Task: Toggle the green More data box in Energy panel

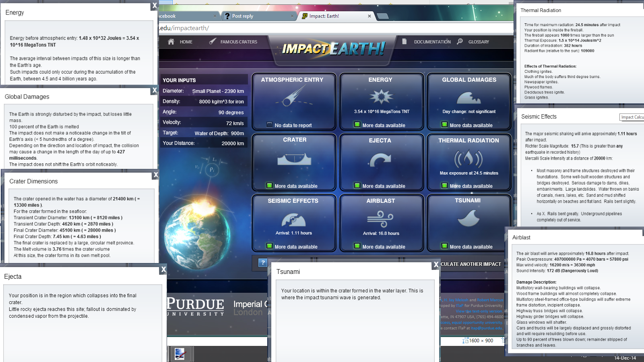Action: point(357,125)
